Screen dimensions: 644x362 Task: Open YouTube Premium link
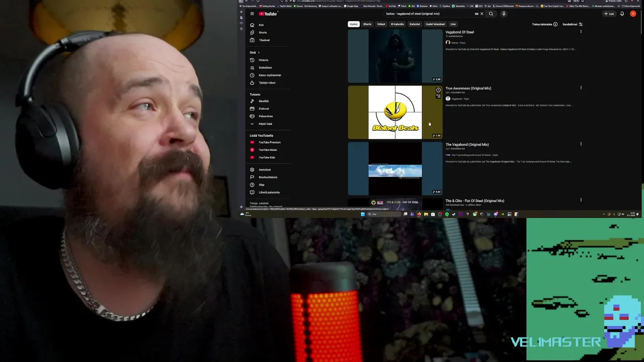(x=270, y=142)
